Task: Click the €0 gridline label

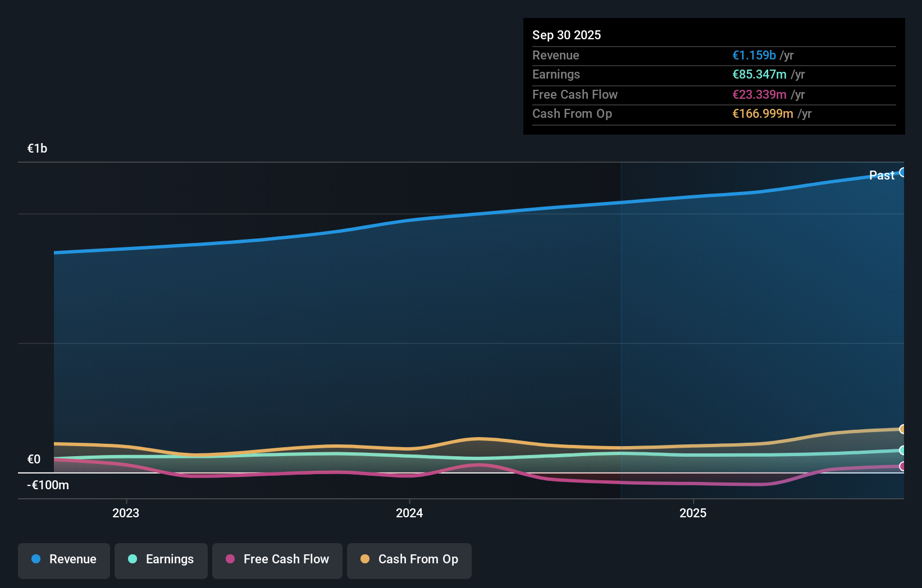Action: [34, 459]
